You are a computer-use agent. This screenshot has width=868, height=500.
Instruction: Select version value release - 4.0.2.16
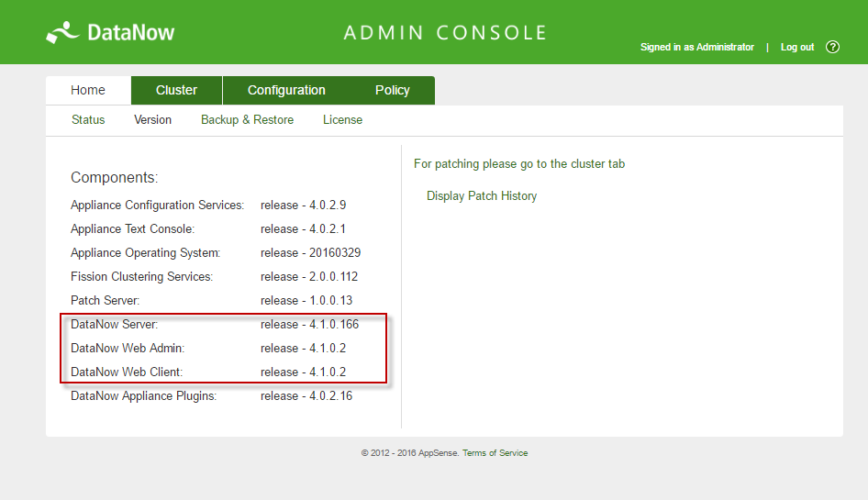click(306, 396)
